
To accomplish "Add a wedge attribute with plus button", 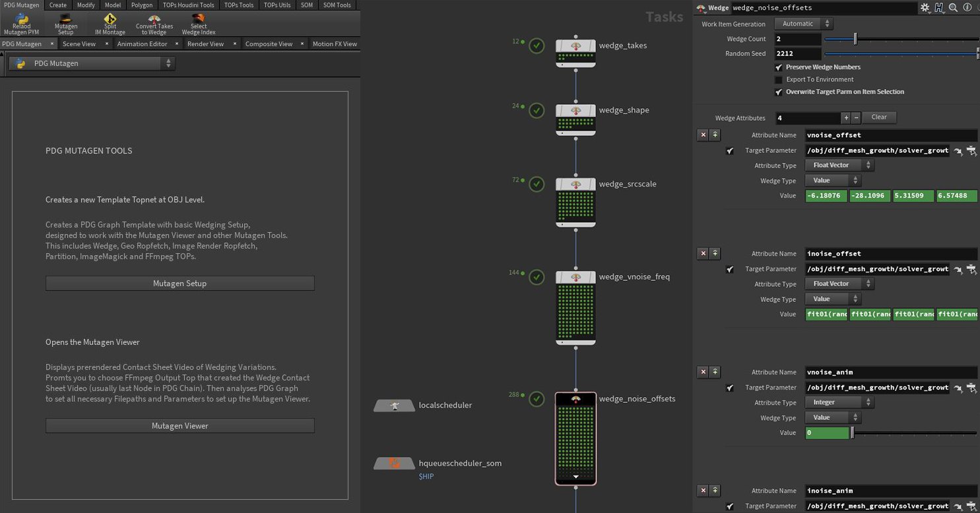I will tap(845, 118).
